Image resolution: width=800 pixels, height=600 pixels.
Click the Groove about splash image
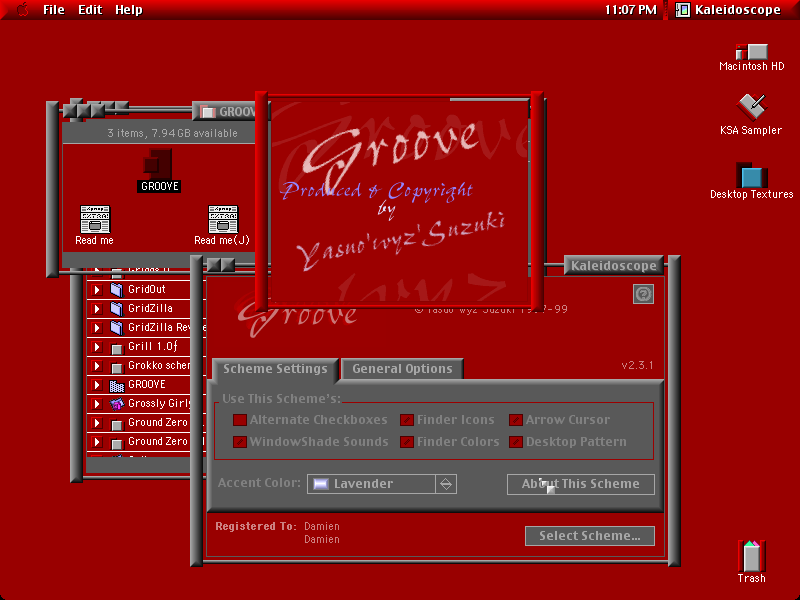point(401,200)
